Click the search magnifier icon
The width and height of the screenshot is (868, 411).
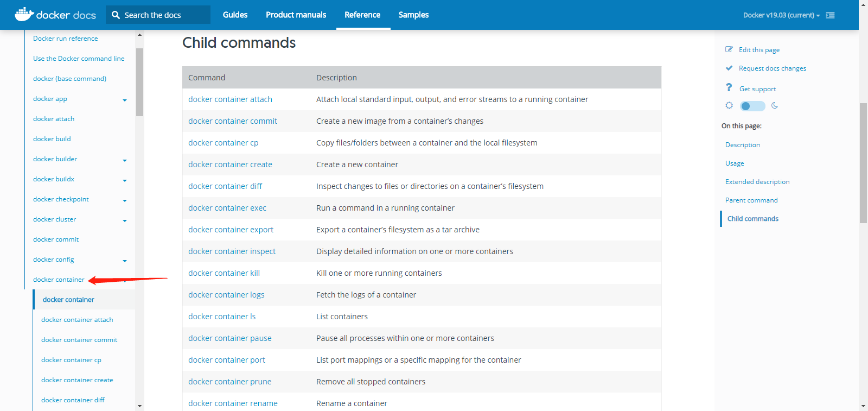pos(116,15)
